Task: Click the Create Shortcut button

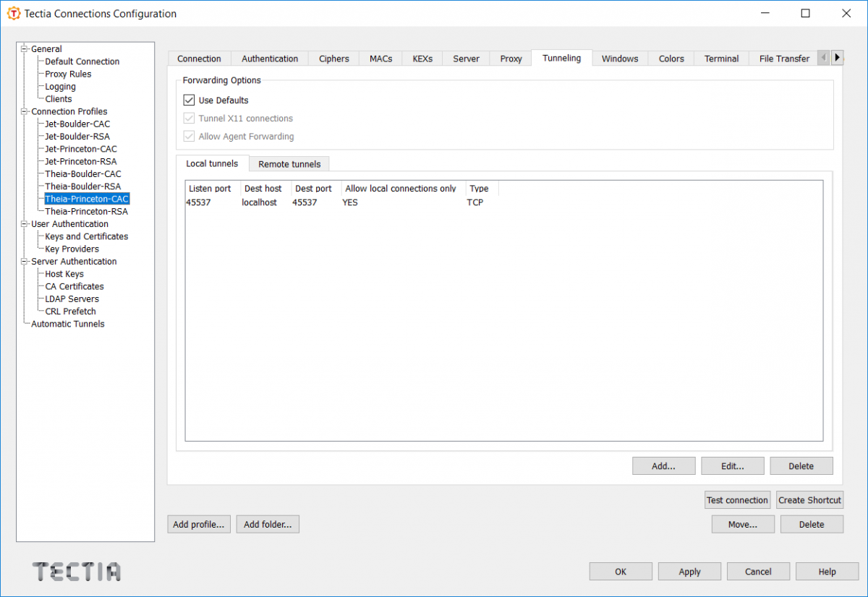Action: pos(809,500)
